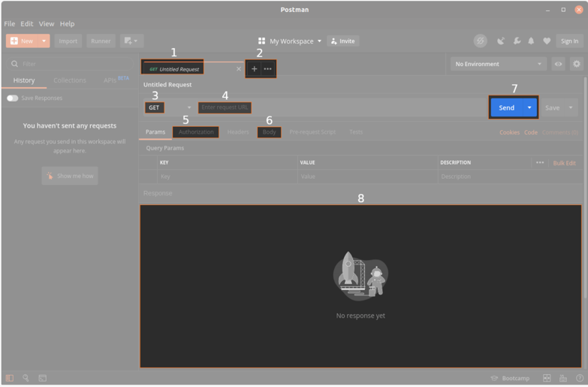The height and width of the screenshot is (387, 588).
Task: Open the manage environments gear icon
Action: point(577,64)
